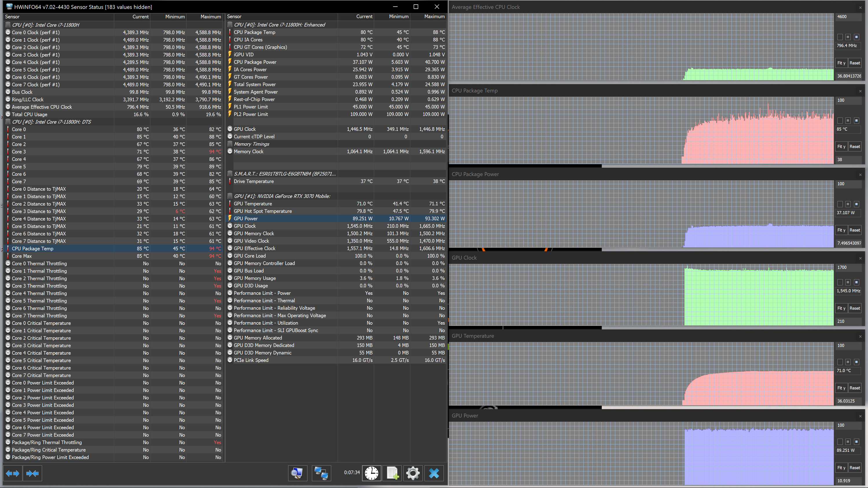Reset the elapsed time clock icon
This screenshot has width=868, height=488.
pos(371,473)
